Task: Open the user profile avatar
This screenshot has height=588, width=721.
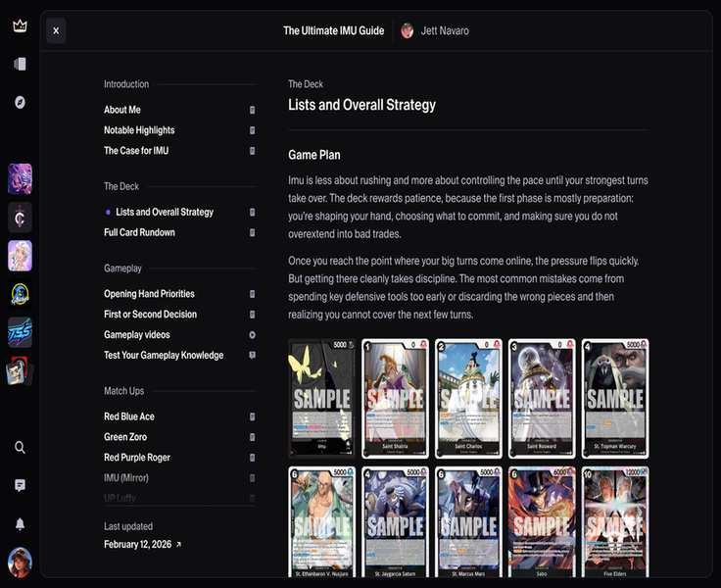Action: (20, 563)
